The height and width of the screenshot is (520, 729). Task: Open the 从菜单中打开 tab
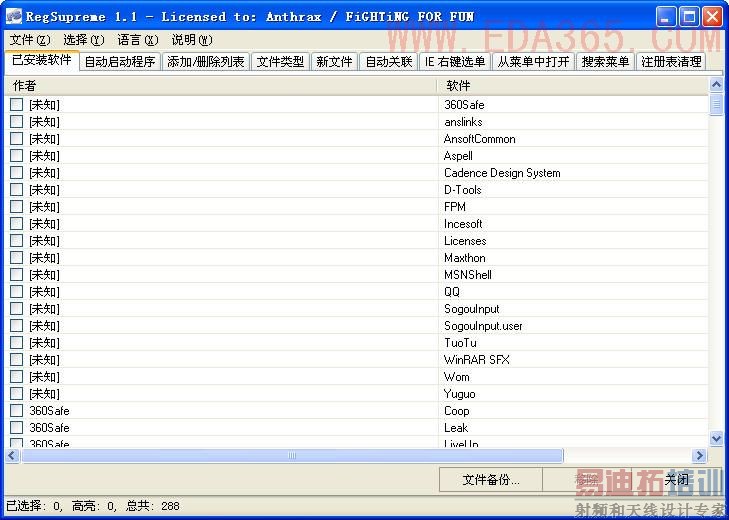(533, 61)
